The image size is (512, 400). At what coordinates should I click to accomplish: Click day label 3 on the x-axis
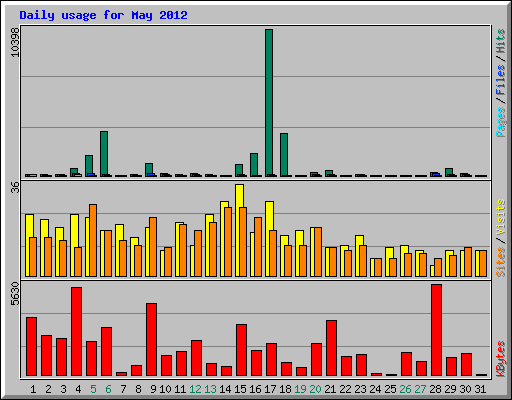tap(63, 389)
